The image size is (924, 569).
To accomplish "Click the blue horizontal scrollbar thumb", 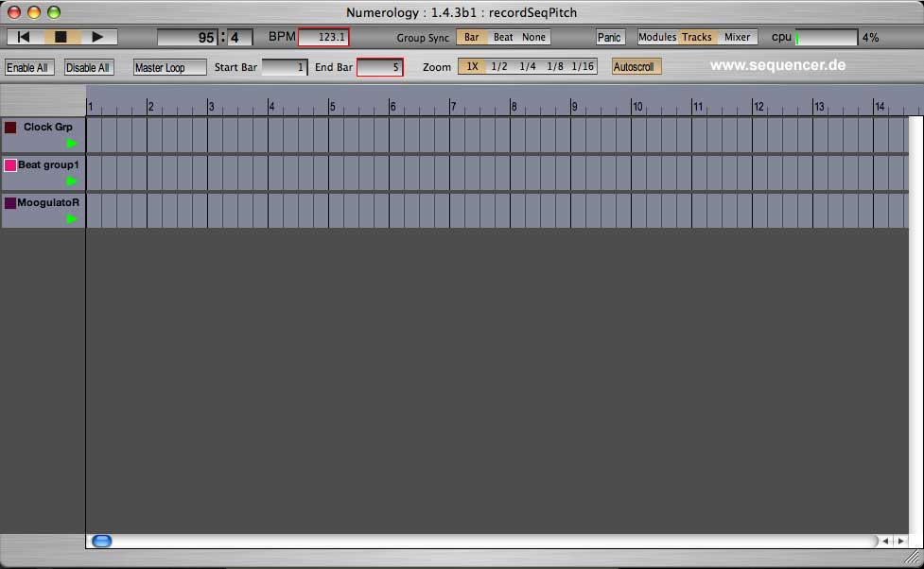I will (102, 541).
